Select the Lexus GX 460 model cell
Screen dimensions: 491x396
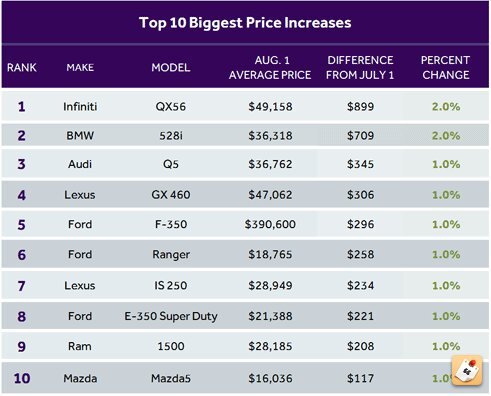(x=171, y=195)
